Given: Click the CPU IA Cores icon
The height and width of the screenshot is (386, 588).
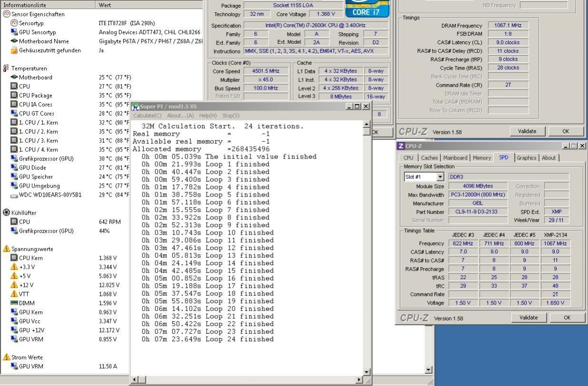Looking at the screenshot, I should click(14, 104).
